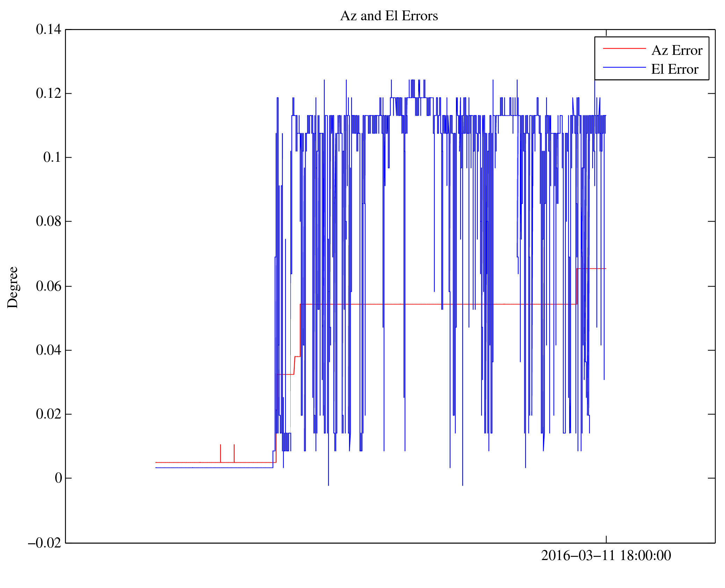Screen dimensions: 725x588
Task: Click the 0.02 y-axis tick label
Action: point(49,414)
